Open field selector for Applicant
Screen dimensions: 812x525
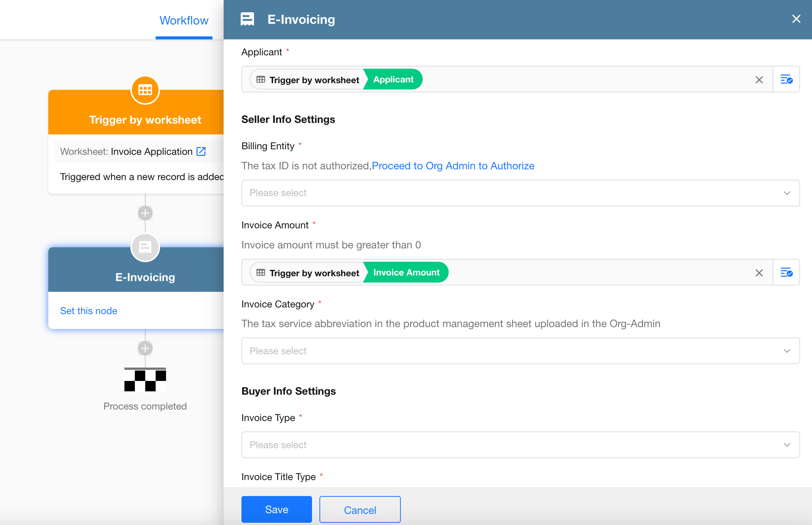point(786,79)
